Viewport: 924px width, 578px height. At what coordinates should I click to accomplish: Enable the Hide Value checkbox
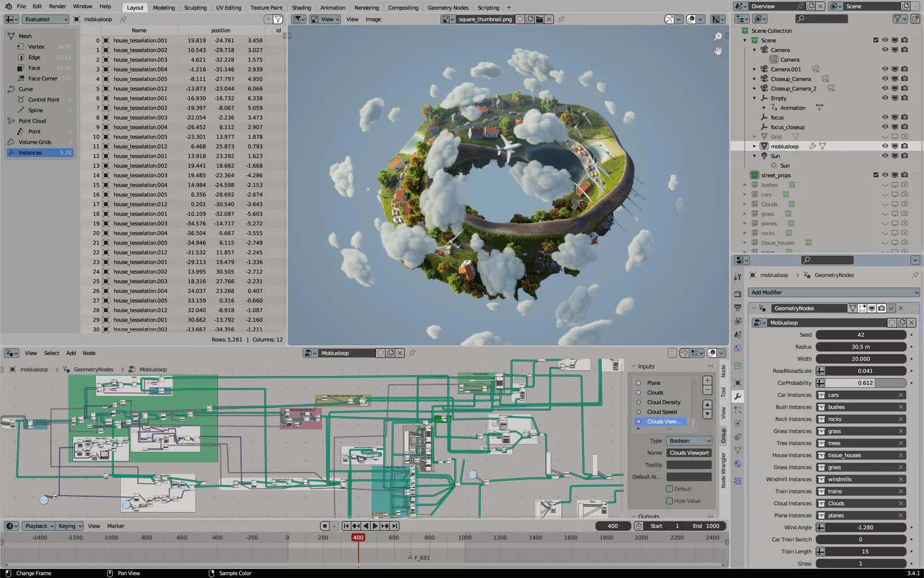(670, 501)
